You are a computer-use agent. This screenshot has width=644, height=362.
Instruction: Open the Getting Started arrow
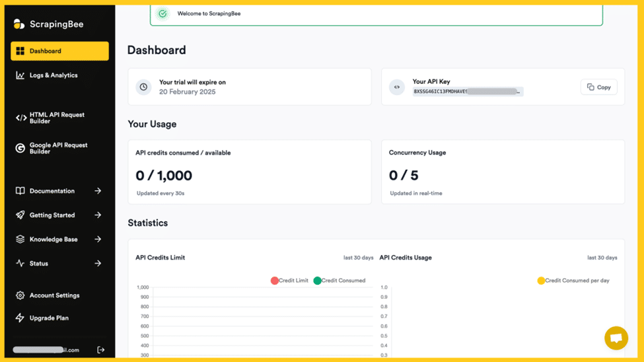(x=98, y=215)
